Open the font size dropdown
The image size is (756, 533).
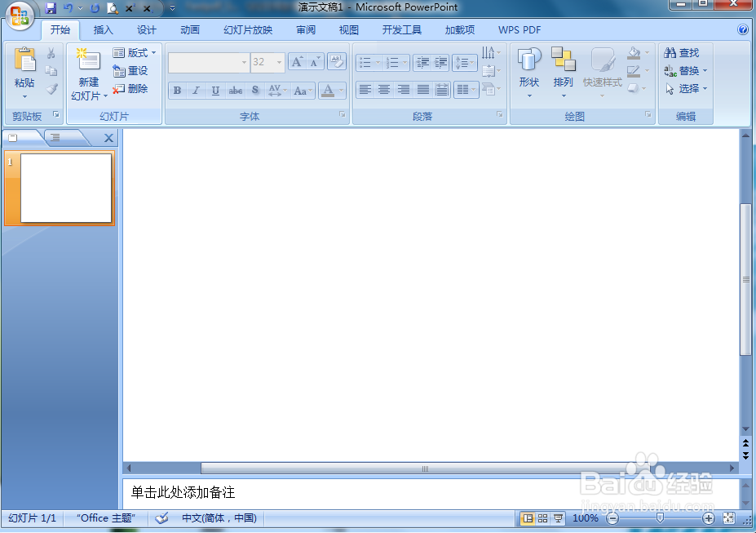279,63
